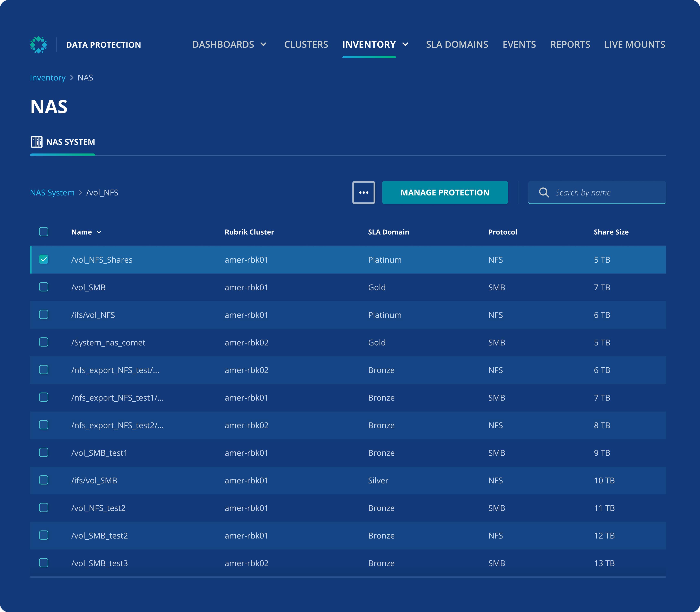Open the /ifs/vol_NFS share name

click(93, 315)
